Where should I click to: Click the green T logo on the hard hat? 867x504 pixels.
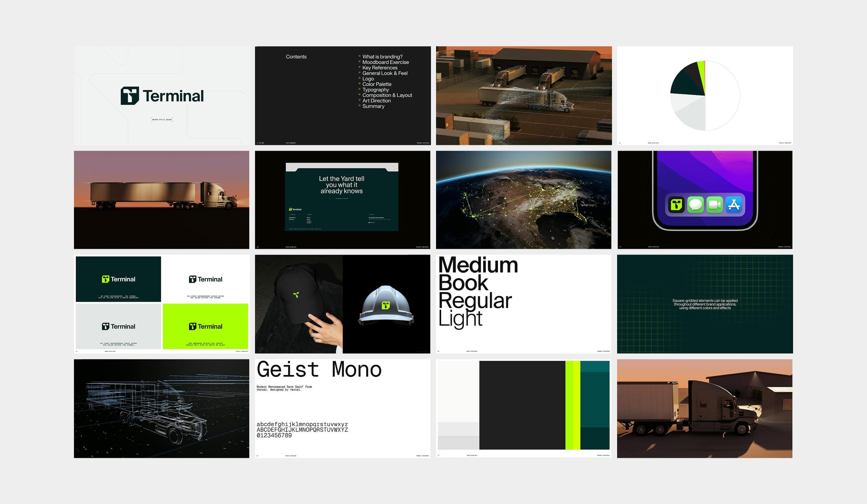point(386,305)
